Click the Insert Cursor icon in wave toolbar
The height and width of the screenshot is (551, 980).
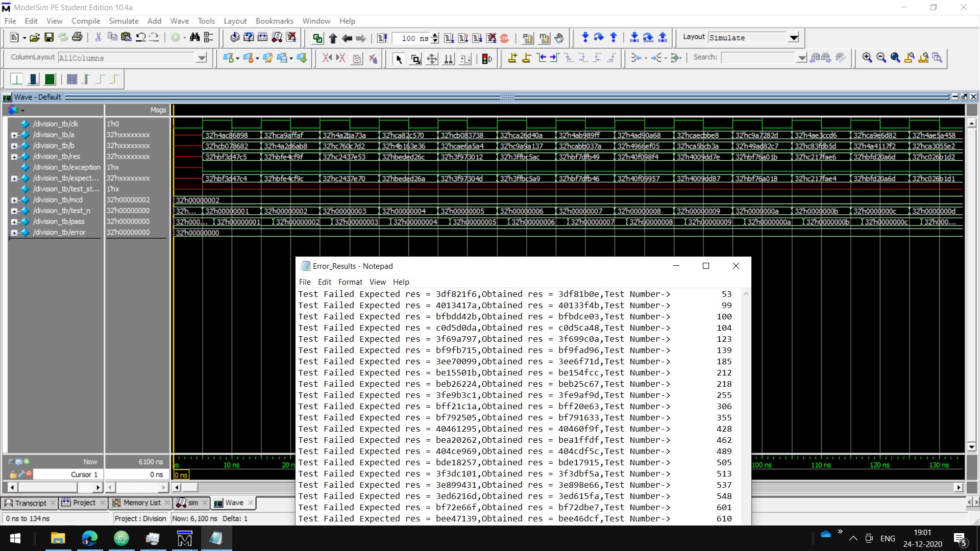512,58
